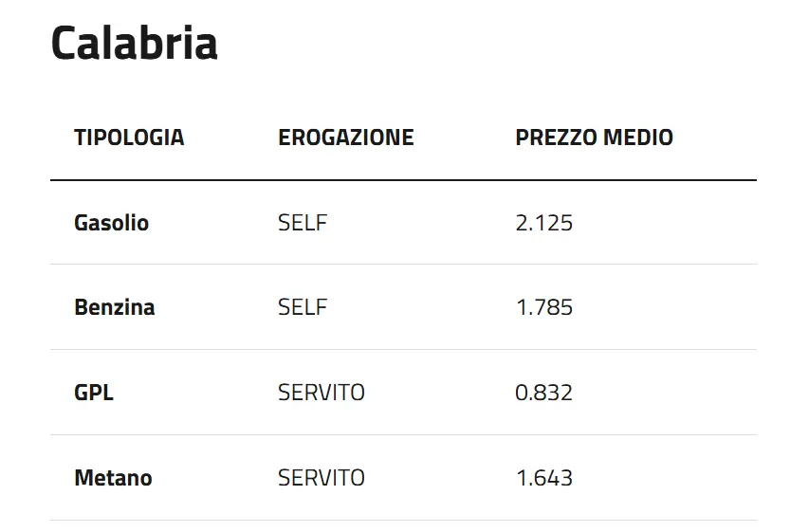Select the Metano price 1.643
This screenshot has height=532, width=790.
pyautogui.click(x=543, y=478)
